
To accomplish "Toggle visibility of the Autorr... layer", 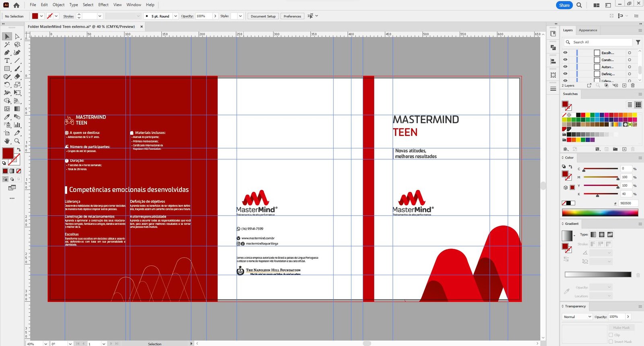I will [565, 67].
